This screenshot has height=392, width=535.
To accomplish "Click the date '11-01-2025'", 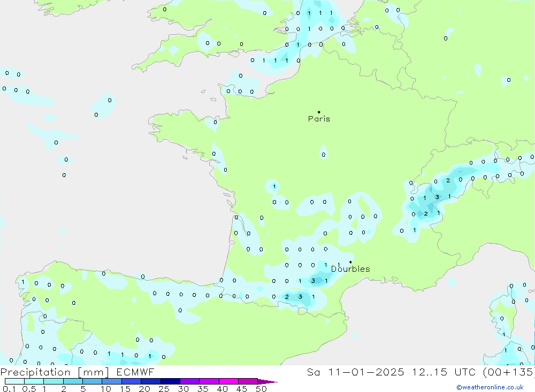I will (x=366, y=372).
